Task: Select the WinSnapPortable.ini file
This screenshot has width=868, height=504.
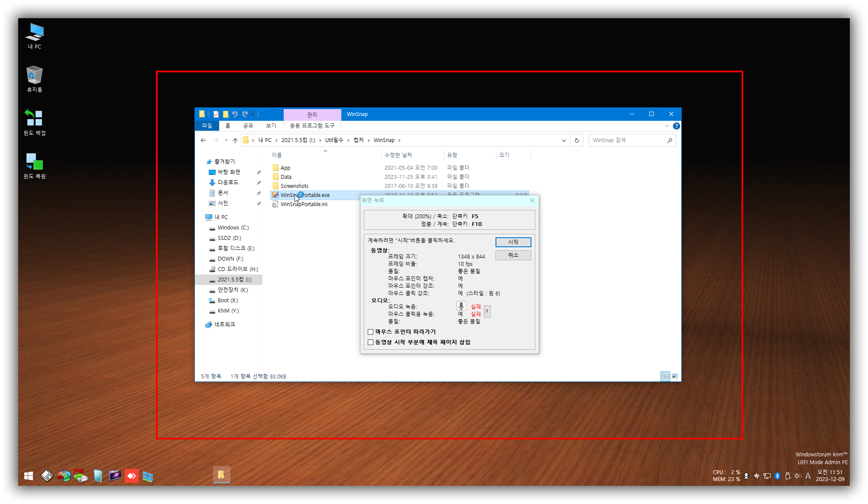Action: click(x=304, y=204)
